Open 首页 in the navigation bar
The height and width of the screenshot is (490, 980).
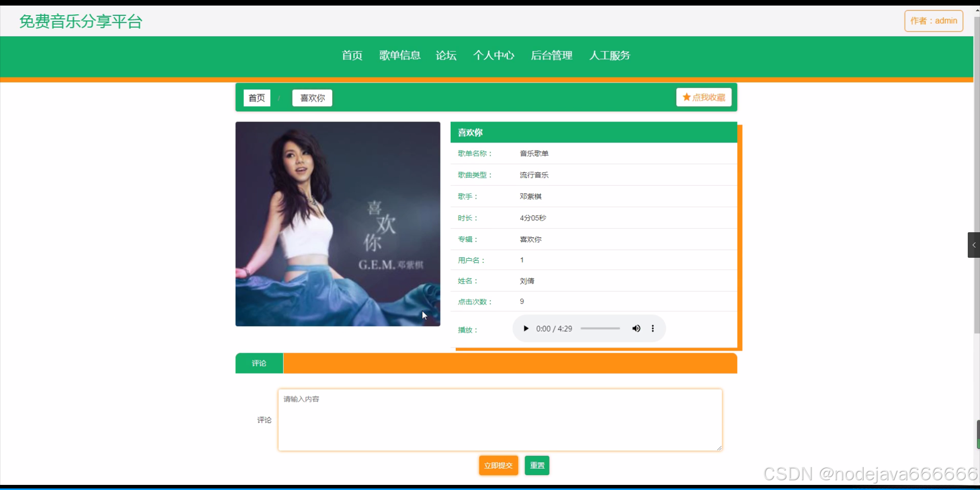tap(352, 55)
